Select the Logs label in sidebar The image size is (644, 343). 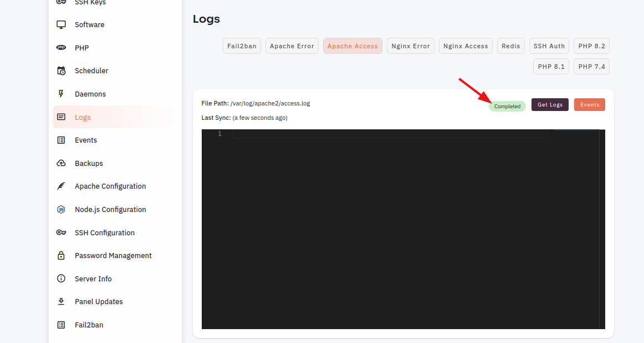(x=83, y=117)
